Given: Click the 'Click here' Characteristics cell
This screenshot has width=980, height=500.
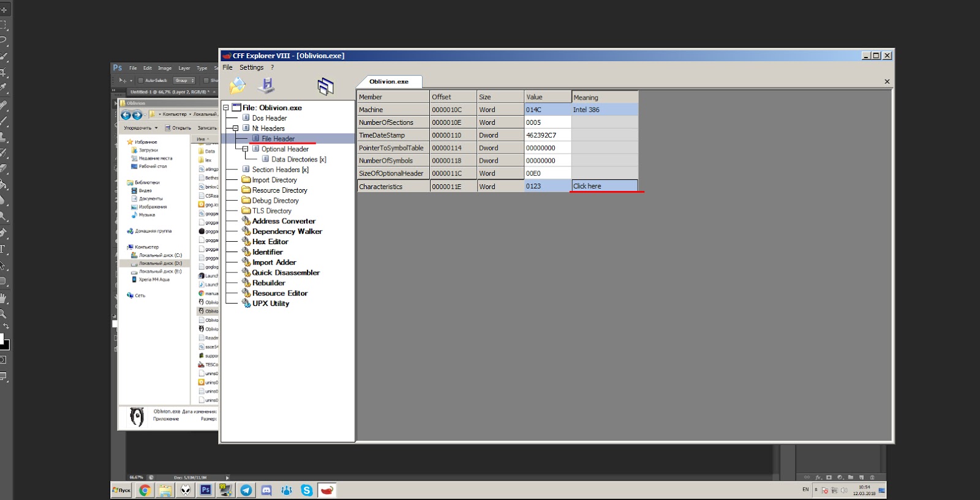Looking at the screenshot, I should click(x=605, y=186).
